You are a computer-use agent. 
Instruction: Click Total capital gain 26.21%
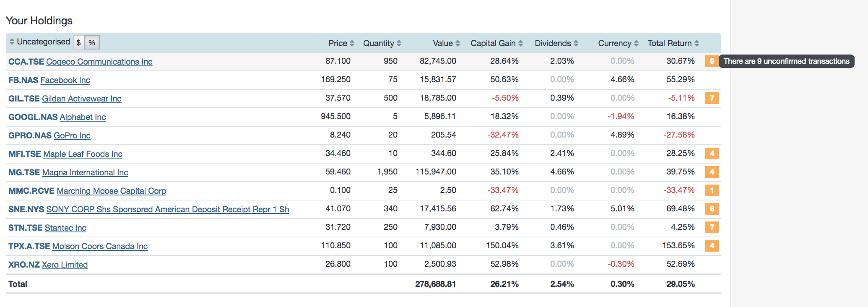504,284
